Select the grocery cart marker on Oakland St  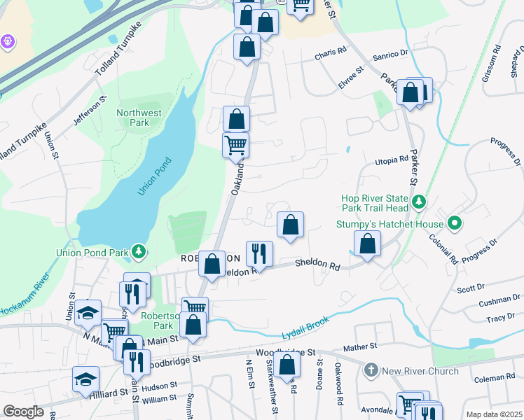point(235,146)
